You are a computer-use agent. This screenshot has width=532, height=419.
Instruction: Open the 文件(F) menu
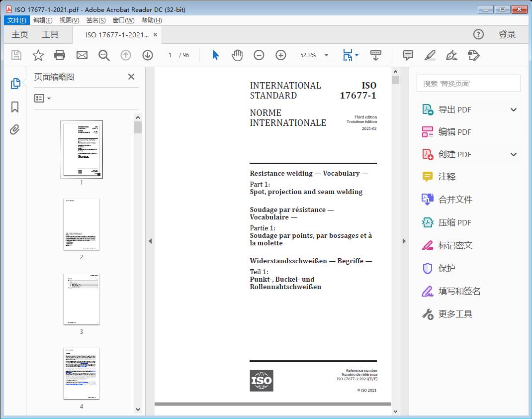pyautogui.click(x=17, y=20)
